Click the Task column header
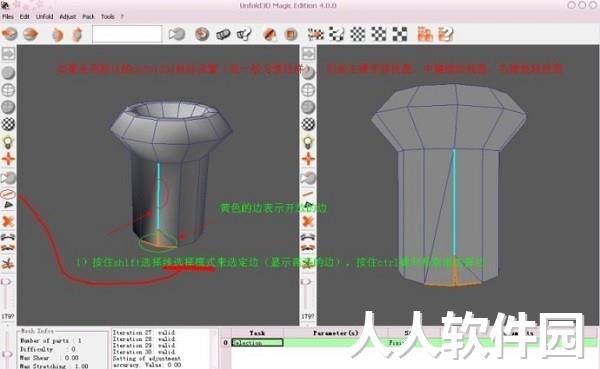Image resolution: width=600 pixels, height=369 pixels. point(257,333)
